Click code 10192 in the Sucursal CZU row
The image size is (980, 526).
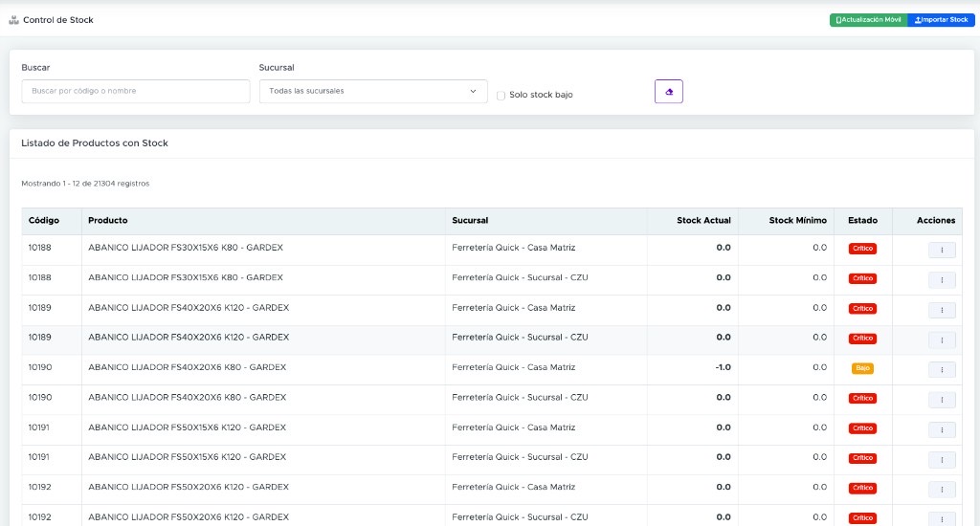pyautogui.click(x=39, y=517)
